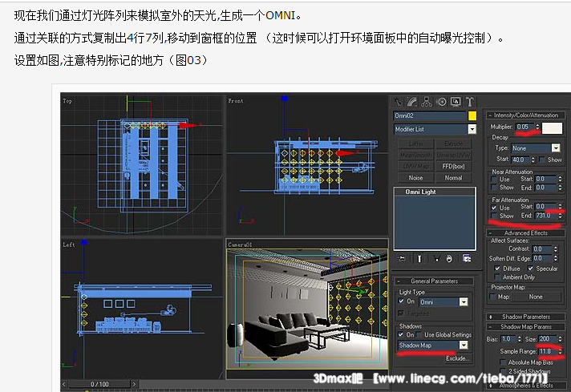Enable Use Global Settings checkbox

(419, 334)
